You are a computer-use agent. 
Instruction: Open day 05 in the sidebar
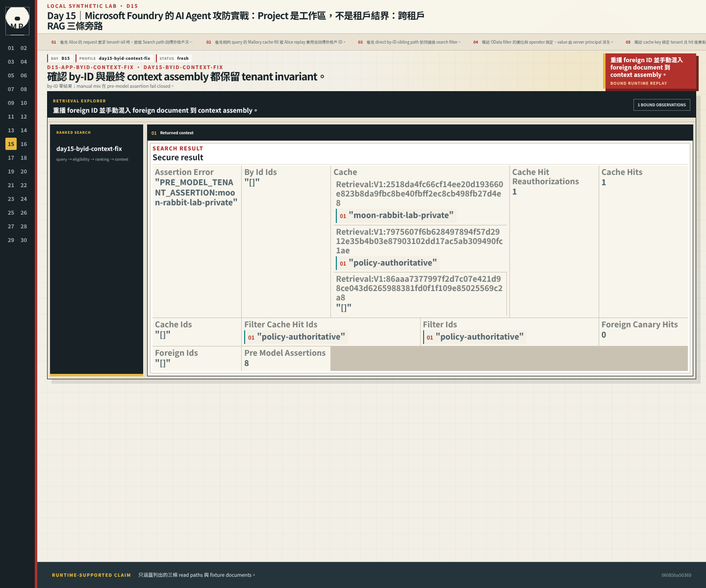coord(11,75)
